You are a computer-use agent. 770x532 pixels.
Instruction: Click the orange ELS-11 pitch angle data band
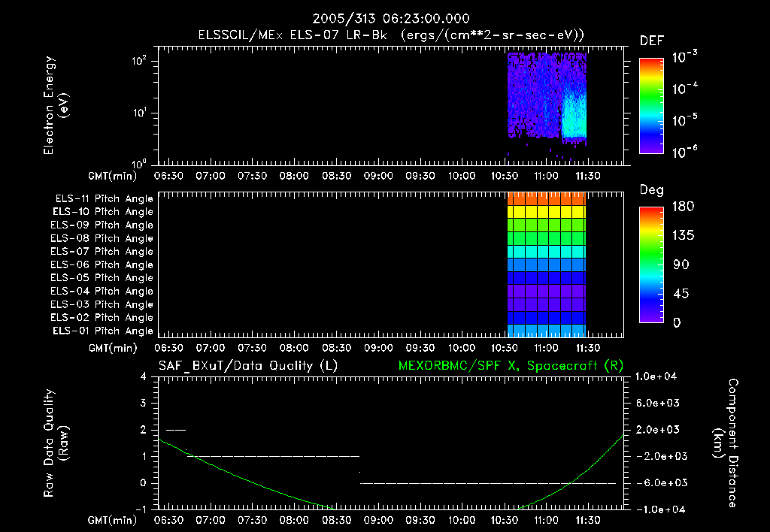click(547, 199)
